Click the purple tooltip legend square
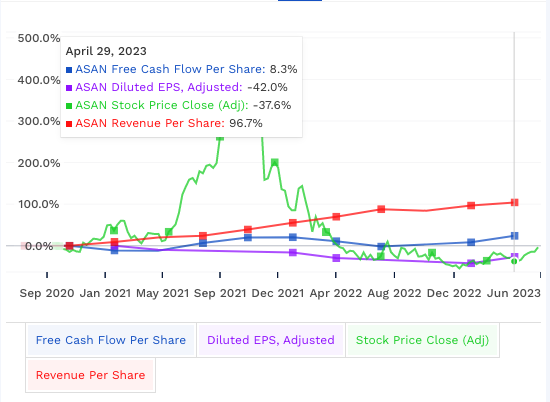The image size is (550, 402). point(69,88)
